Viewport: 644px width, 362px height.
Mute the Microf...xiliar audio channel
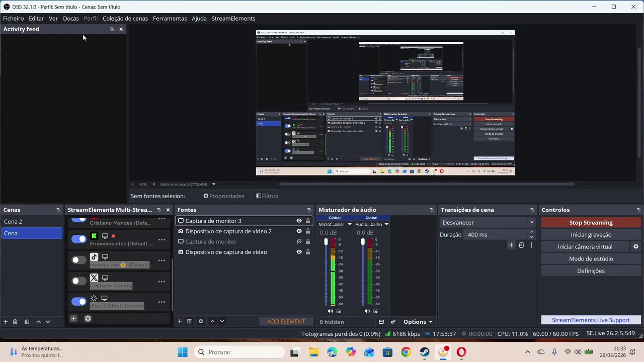(x=330, y=311)
